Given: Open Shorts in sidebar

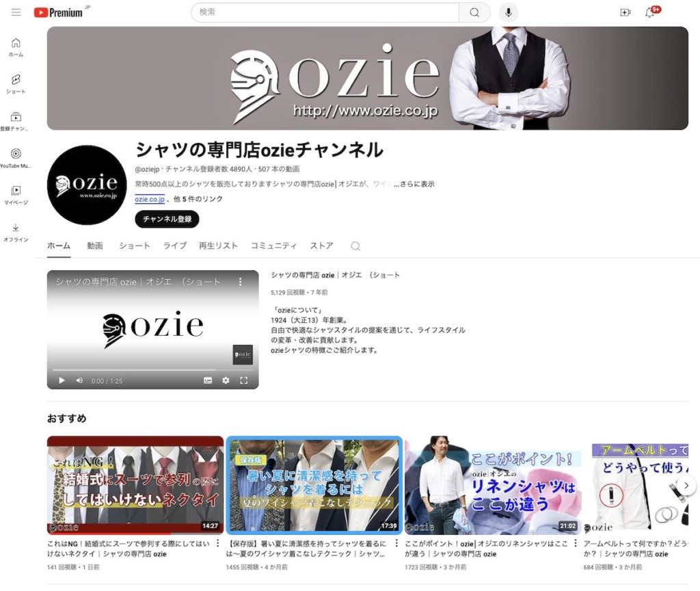Looking at the screenshot, I should (x=16, y=84).
